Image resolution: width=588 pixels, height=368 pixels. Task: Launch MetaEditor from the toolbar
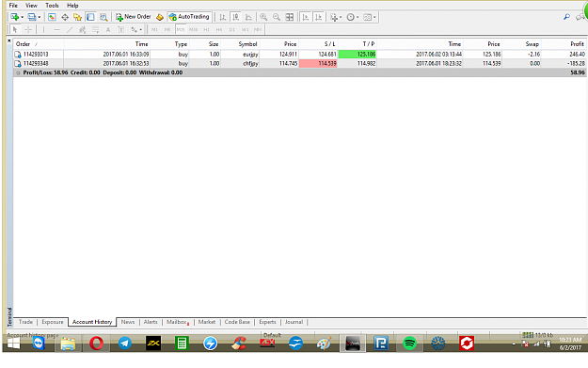coord(160,17)
